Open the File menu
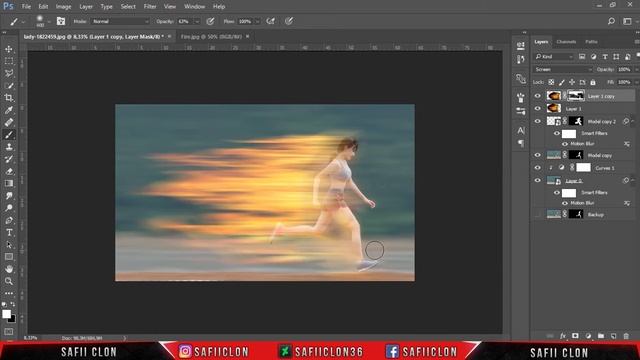640x360 pixels. point(26,7)
